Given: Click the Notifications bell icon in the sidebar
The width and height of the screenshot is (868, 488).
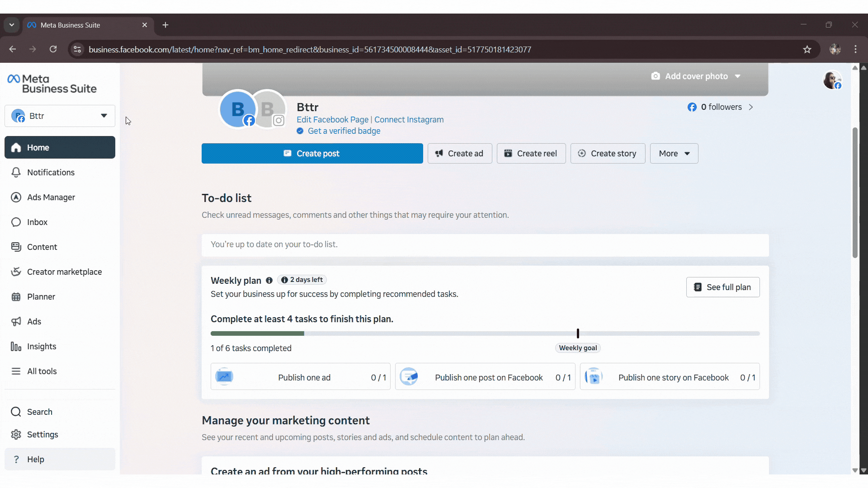Looking at the screenshot, I should click(16, 173).
